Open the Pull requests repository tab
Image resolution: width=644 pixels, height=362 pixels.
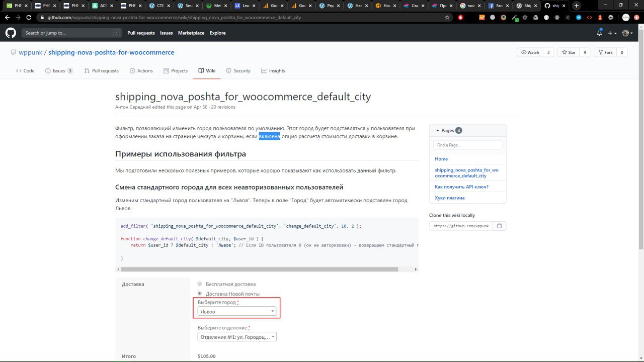pyautogui.click(x=101, y=71)
